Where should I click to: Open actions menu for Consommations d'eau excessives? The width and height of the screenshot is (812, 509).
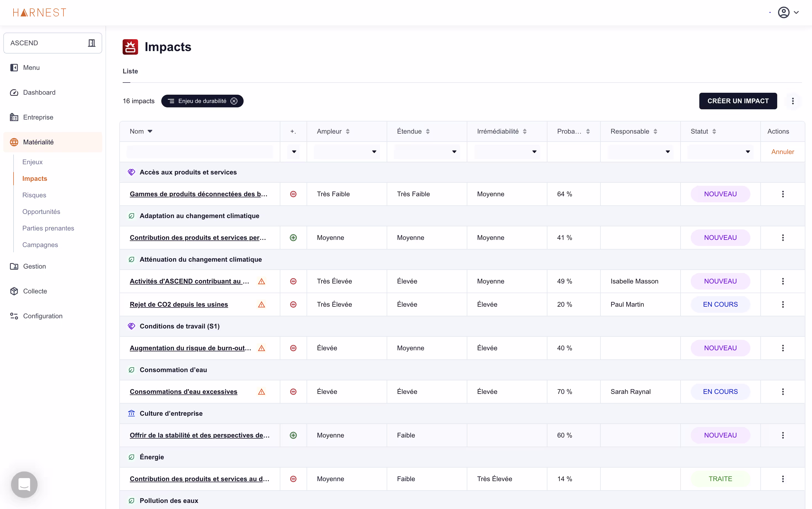(782, 391)
